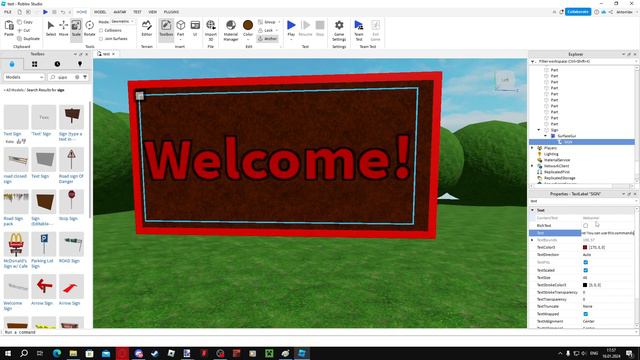Activate the Move tool

pyautogui.click(x=64, y=29)
